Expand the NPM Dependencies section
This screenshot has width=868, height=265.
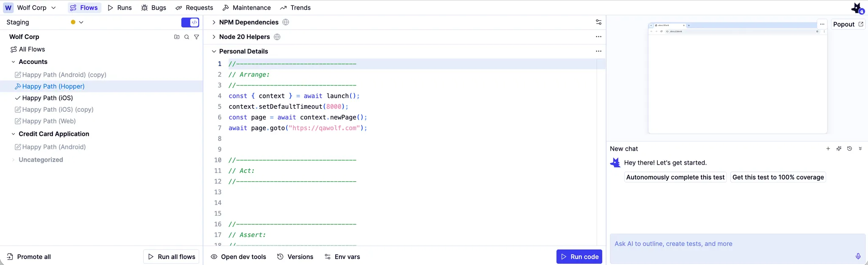point(214,22)
